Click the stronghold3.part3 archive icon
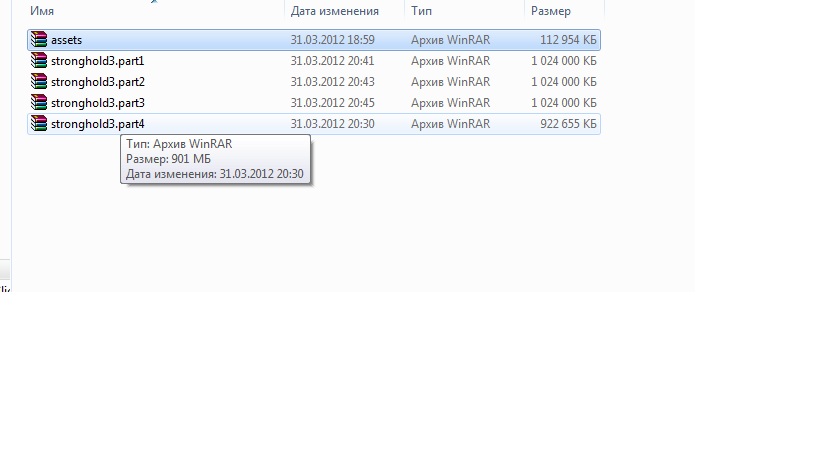819x460 pixels. 39,103
